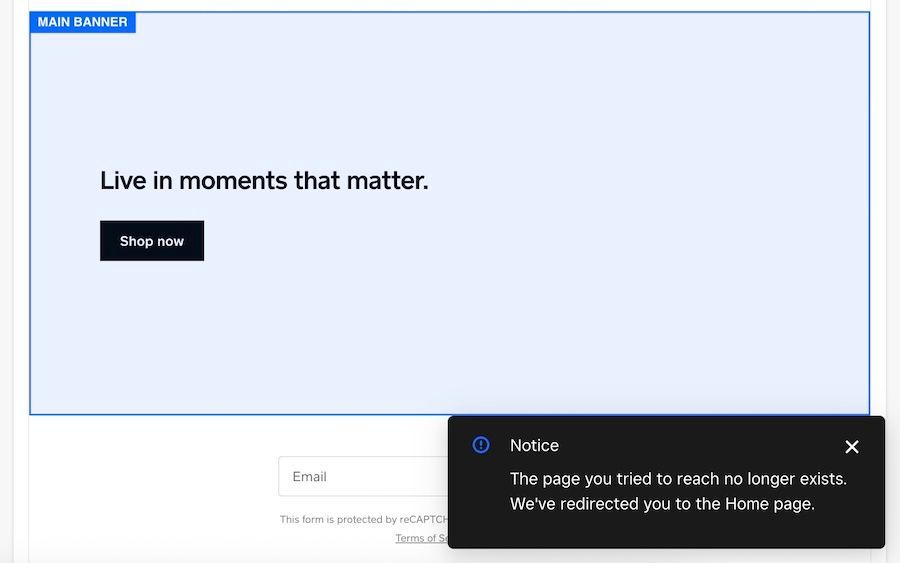900x563 pixels.
Task: Dismiss the Notice popup with the X
Action: [x=852, y=446]
